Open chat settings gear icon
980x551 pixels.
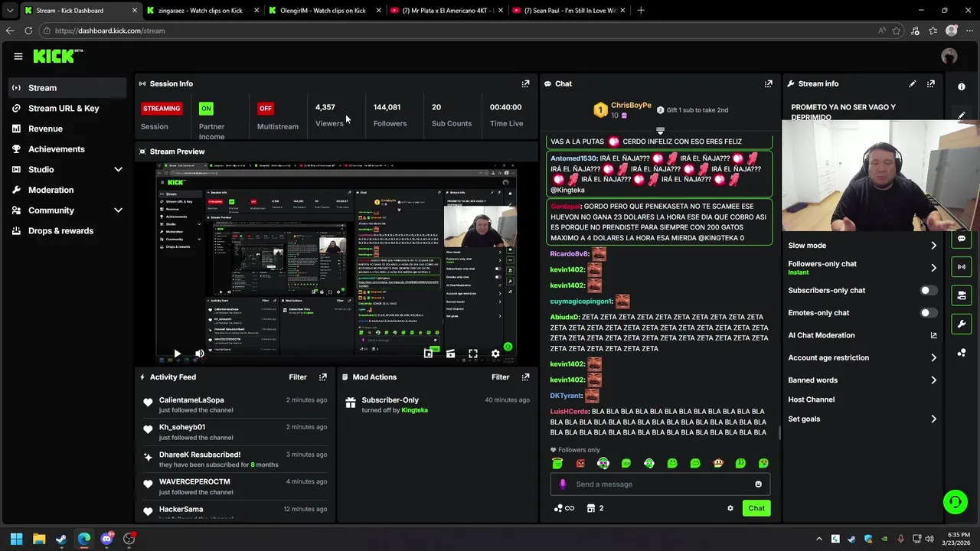(730, 508)
